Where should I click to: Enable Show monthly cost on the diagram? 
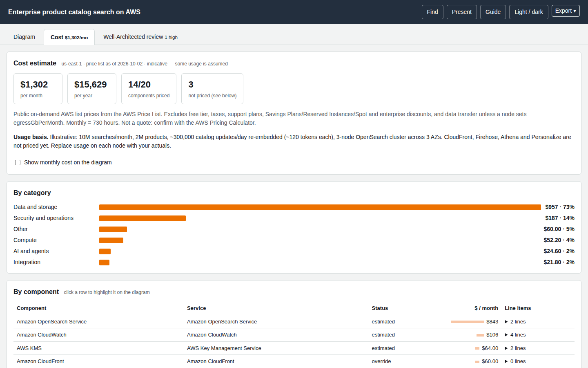[18, 162]
